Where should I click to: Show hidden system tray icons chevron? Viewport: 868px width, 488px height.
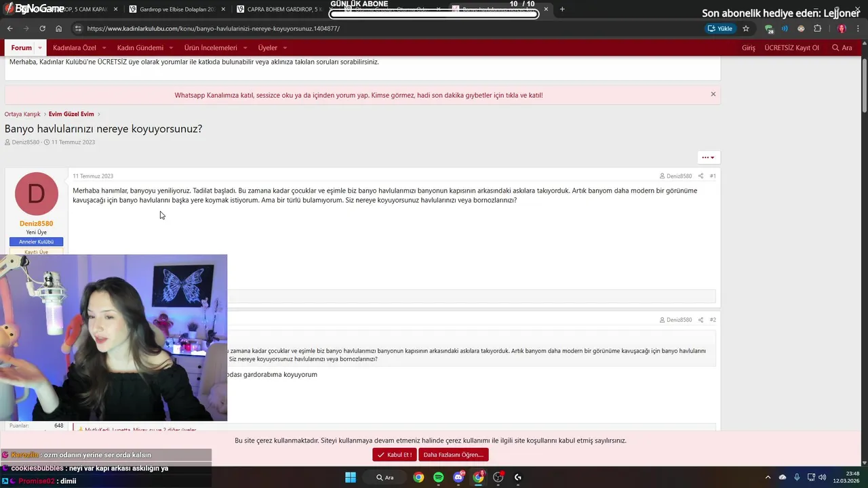[x=768, y=477]
